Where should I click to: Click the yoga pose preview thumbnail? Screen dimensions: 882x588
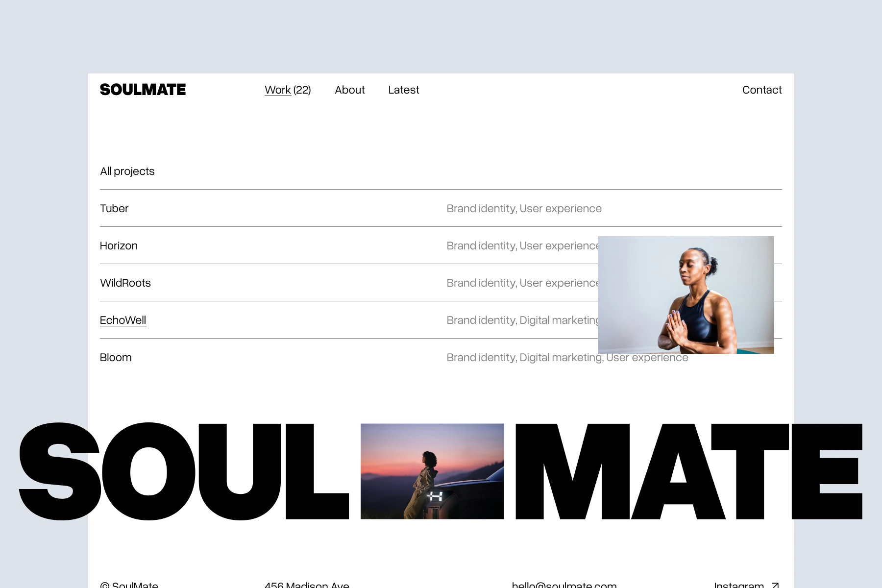(686, 294)
